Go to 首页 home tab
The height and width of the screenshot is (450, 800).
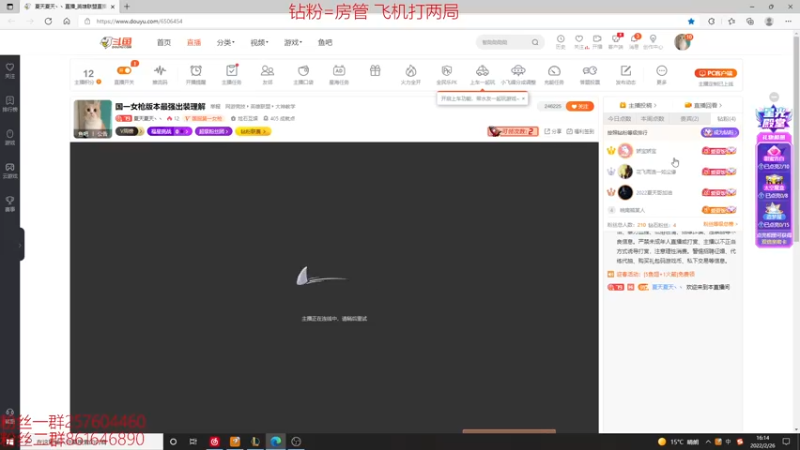pyautogui.click(x=164, y=42)
